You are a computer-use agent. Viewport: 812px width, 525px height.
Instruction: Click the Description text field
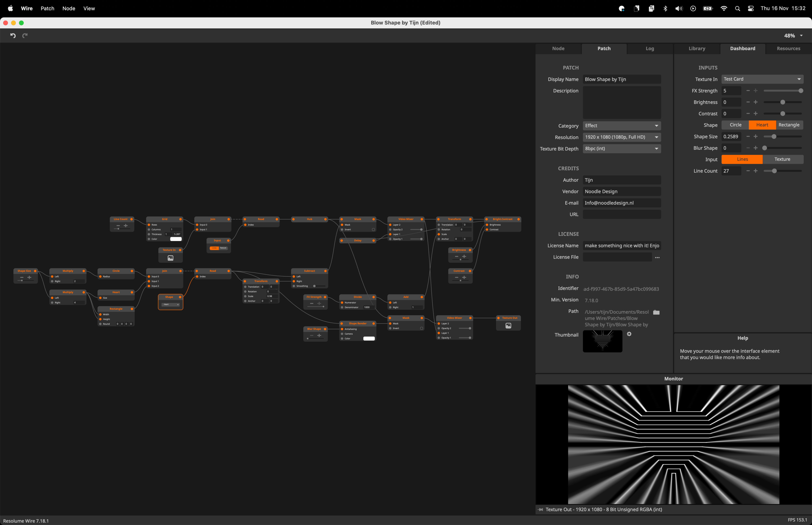click(x=621, y=102)
